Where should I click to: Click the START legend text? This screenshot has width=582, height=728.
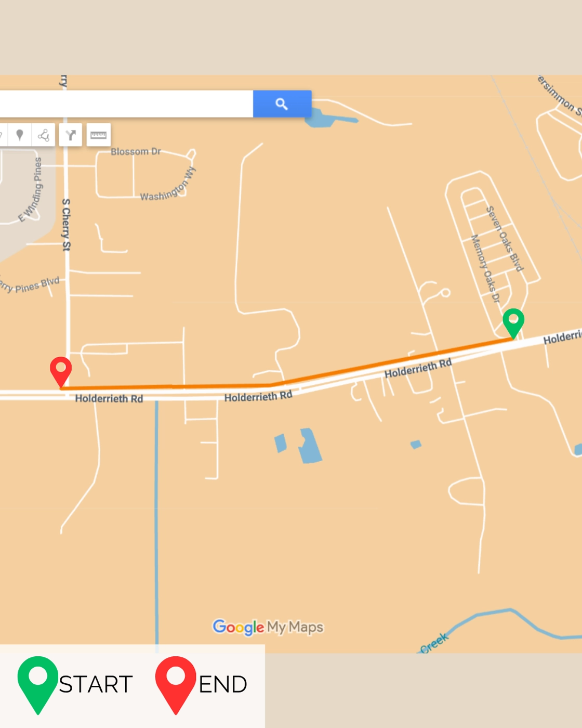point(96,685)
